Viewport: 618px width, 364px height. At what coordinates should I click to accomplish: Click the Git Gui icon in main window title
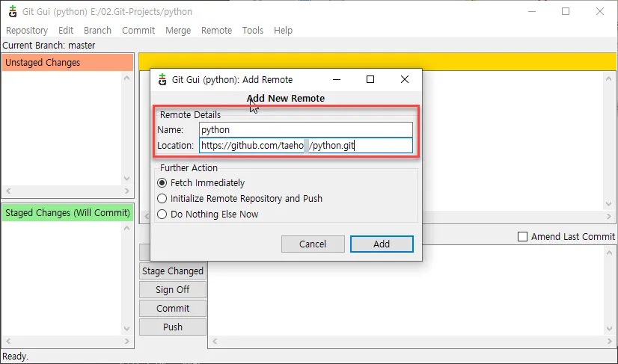(11, 11)
